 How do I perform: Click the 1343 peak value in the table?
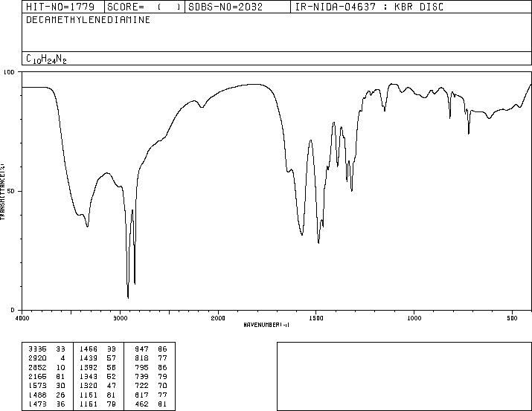(89, 377)
